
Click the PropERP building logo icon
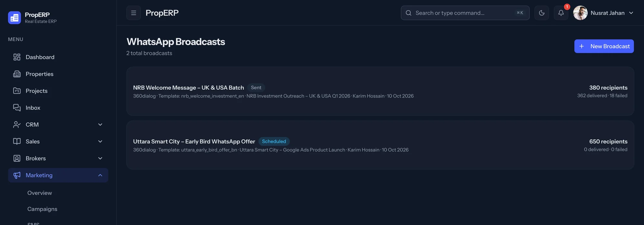14,18
